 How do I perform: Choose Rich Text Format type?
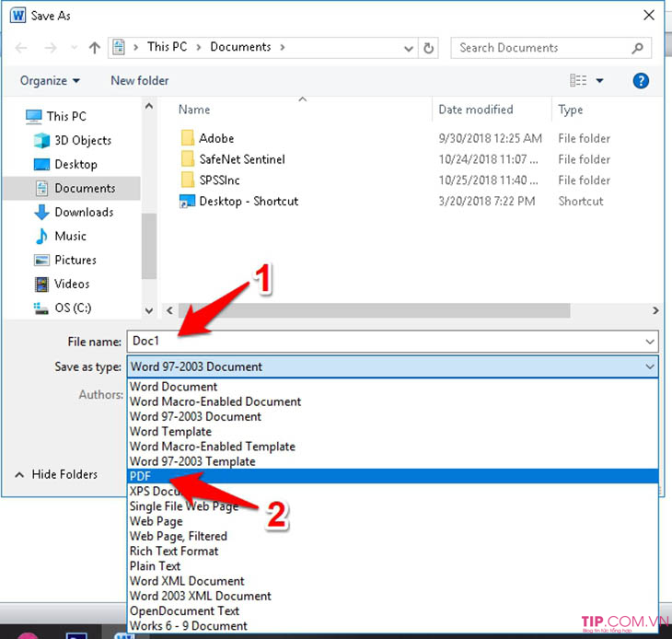[393, 552]
